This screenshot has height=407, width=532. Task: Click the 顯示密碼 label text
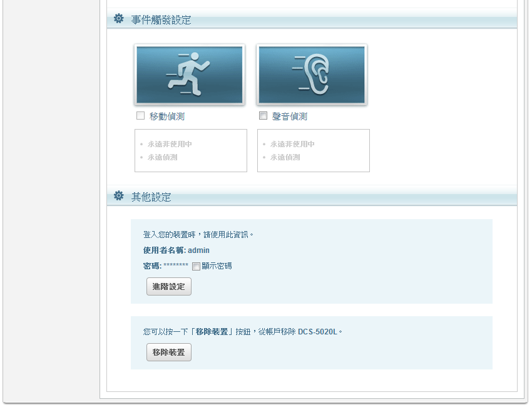pyautogui.click(x=217, y=266)
